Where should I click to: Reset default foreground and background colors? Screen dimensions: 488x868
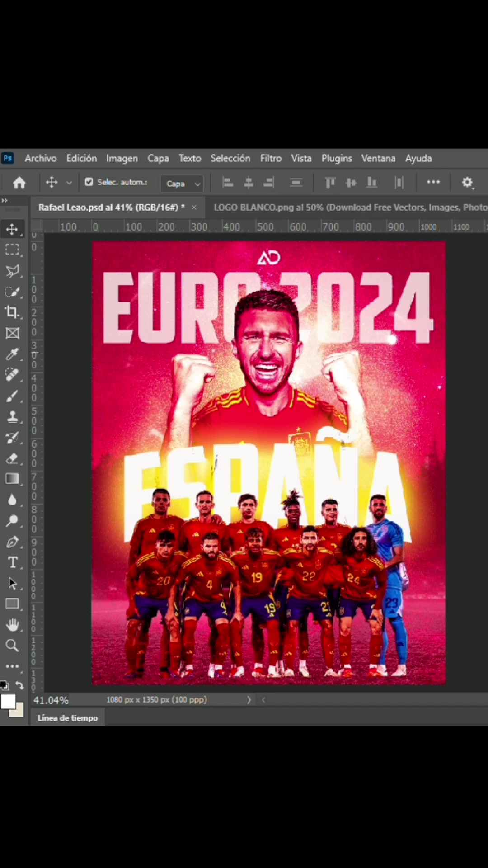pyautogui.click(x=4, y=685)
